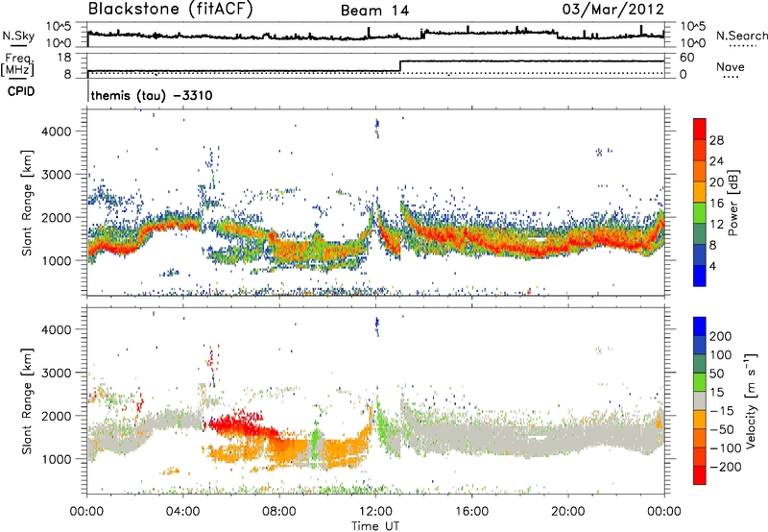Screen dimensions: 768x532
Task: Click the gray band of velocity colorbar
Action: point(700,400)
